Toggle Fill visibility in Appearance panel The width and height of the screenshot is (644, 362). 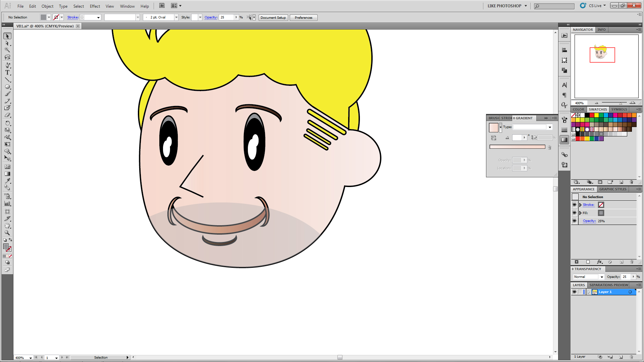click(x=574, y=213)
